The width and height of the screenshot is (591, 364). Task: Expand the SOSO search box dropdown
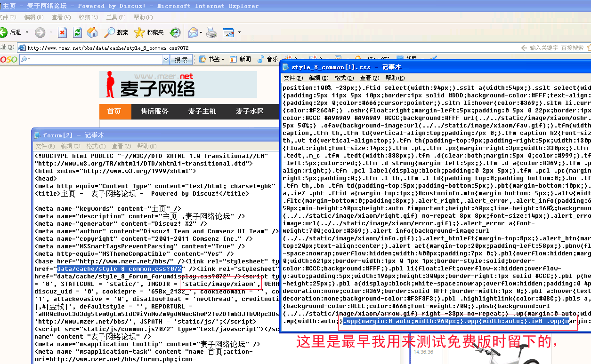166,59
